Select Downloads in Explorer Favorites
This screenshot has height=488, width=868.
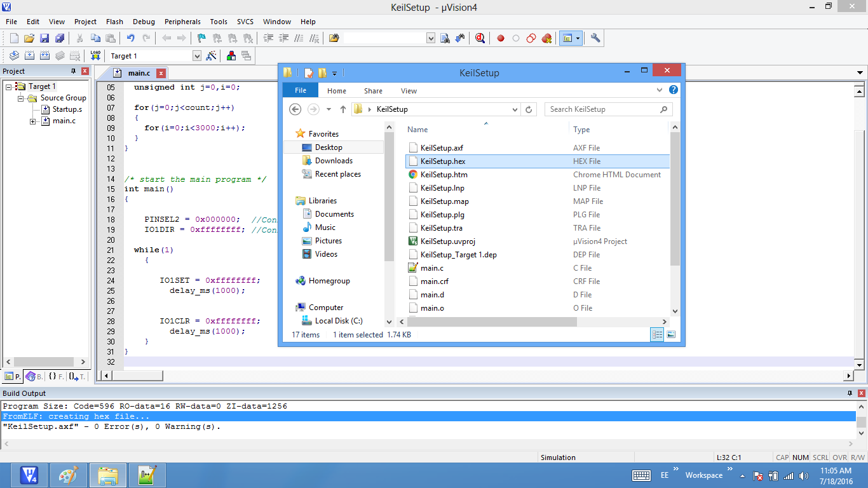pyautogui.click(x=334, y=161)
